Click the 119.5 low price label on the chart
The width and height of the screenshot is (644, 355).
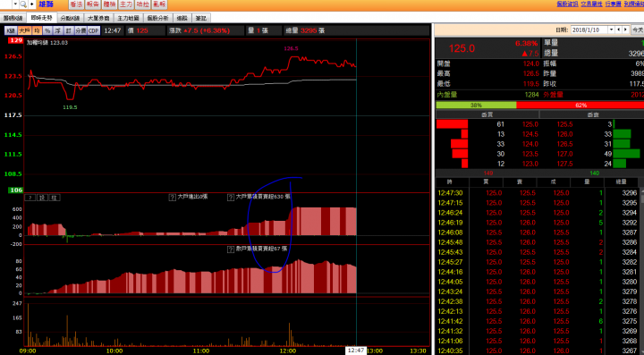pyautogui.click(x=70, y=107)
